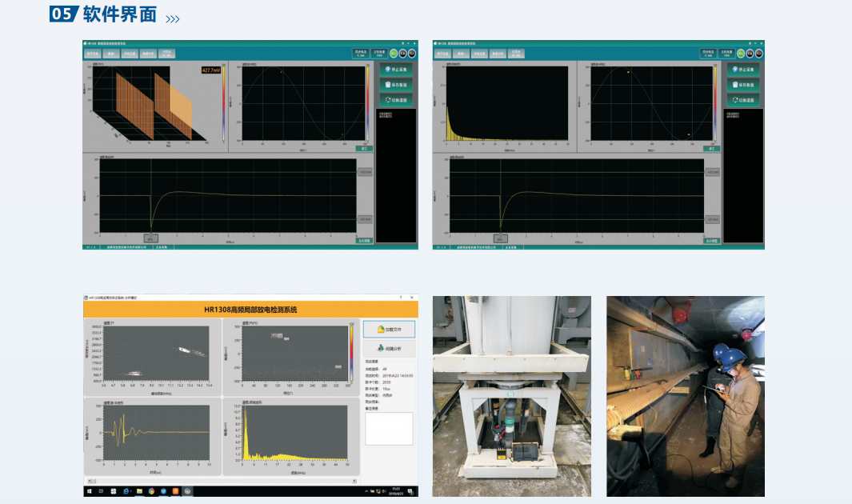Launch Internet Explorer from the taskbar
Viewport: 852px width, 504px height.
pyautogui.click(x=126, y=491)
